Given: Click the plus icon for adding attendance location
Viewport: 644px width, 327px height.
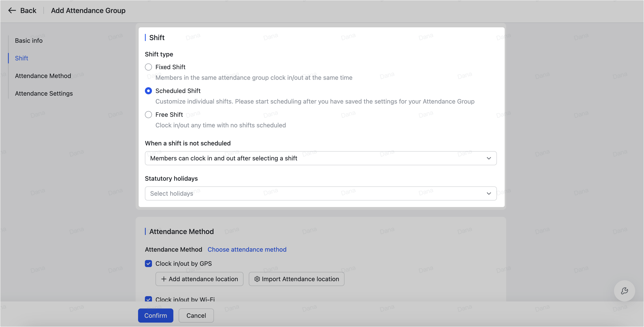Looking at the screenshot, I should coord(164,279).
